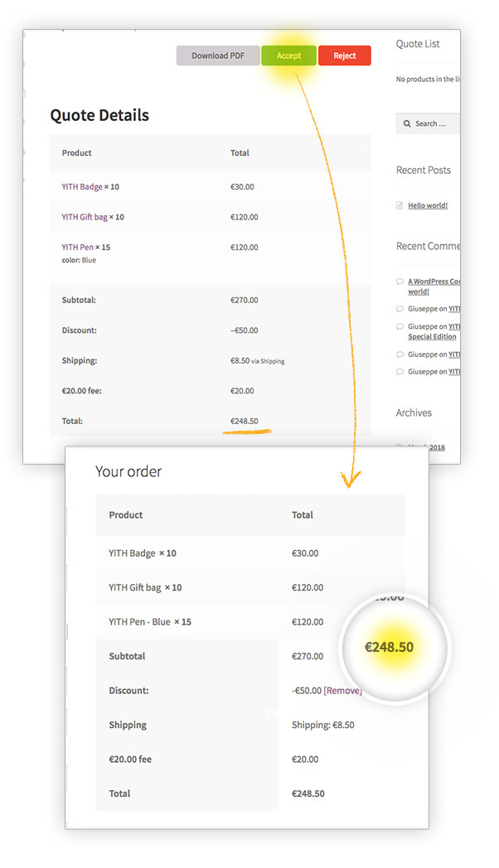Click the YITH Gift bag × 10 row in Your order
Image resolution: width=499 pixels, height=868 pixels.
click(250, 587)
